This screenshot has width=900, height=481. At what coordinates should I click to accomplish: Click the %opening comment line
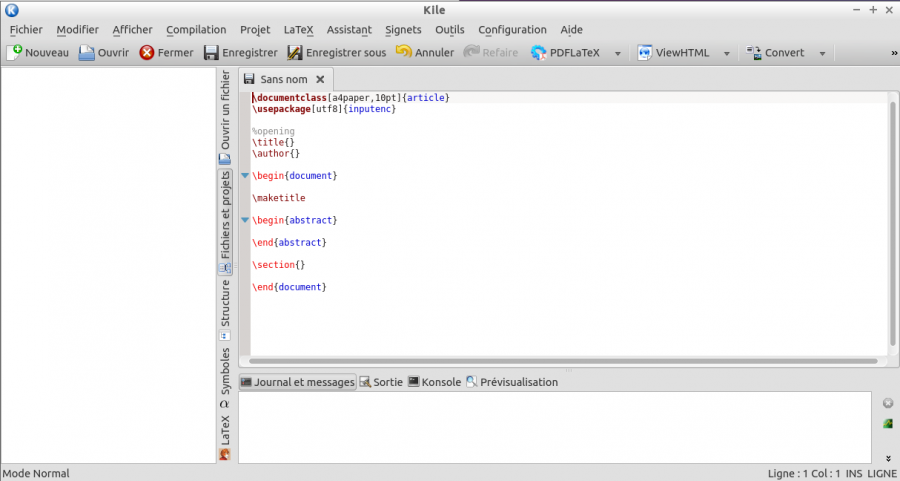point(273,131)
